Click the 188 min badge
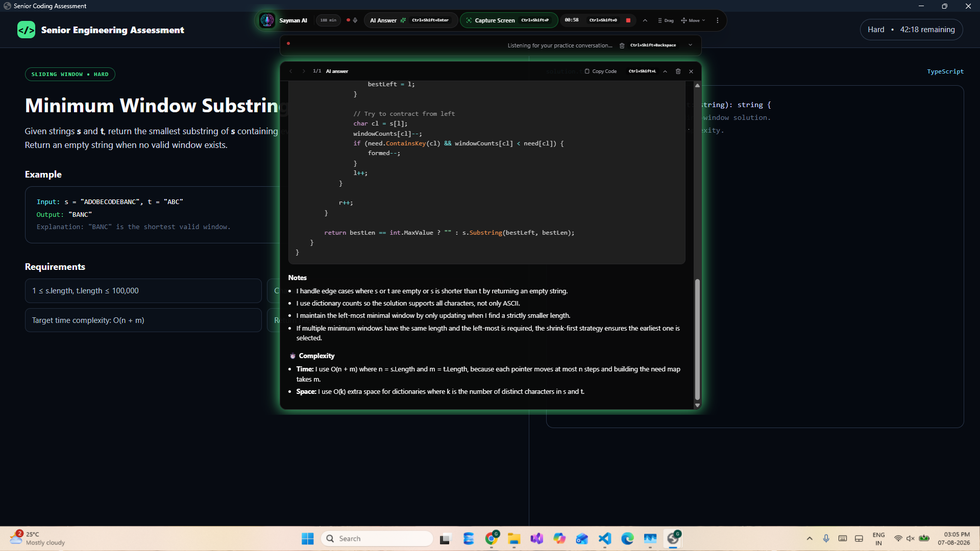Viewport: 980px width, 551px height. tap(328, 20)
